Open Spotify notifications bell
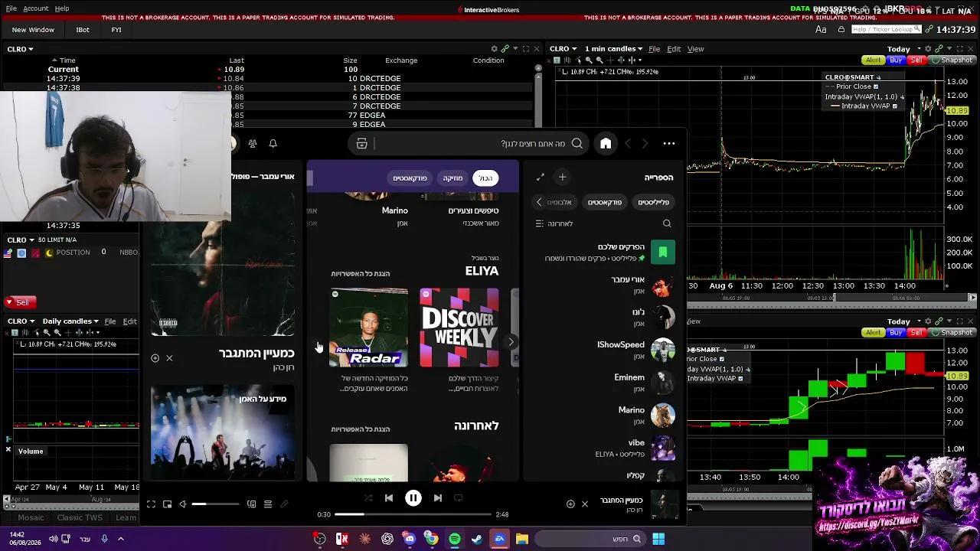Image resolution: width=980 pixels, height=551 pixels. [273, 143]
